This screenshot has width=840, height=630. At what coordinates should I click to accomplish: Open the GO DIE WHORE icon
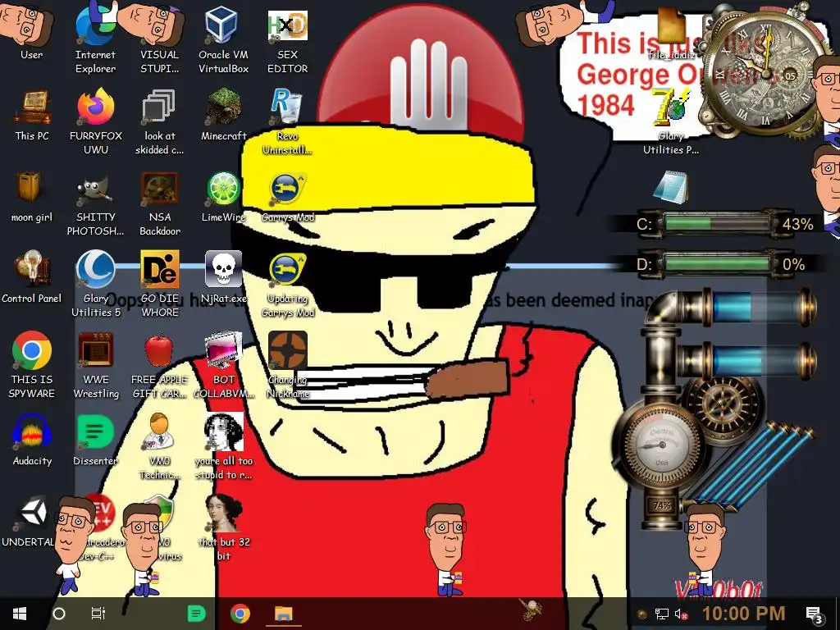pyautogui.click(x=159, y=284)
